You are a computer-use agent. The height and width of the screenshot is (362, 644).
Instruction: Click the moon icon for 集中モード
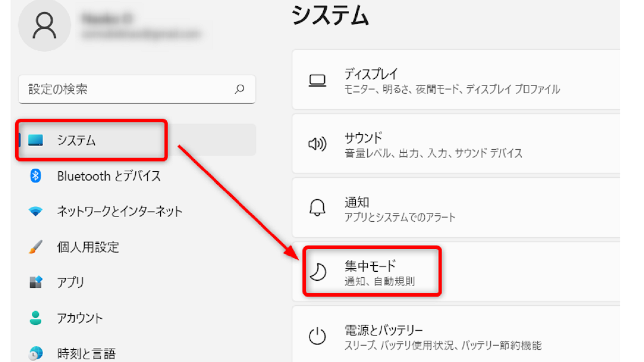tap(318, 272)
